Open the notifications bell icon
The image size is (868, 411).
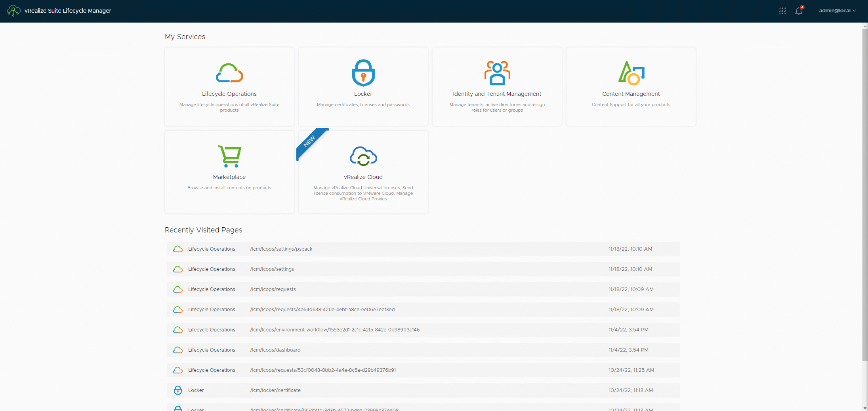(x=799, y=11)
